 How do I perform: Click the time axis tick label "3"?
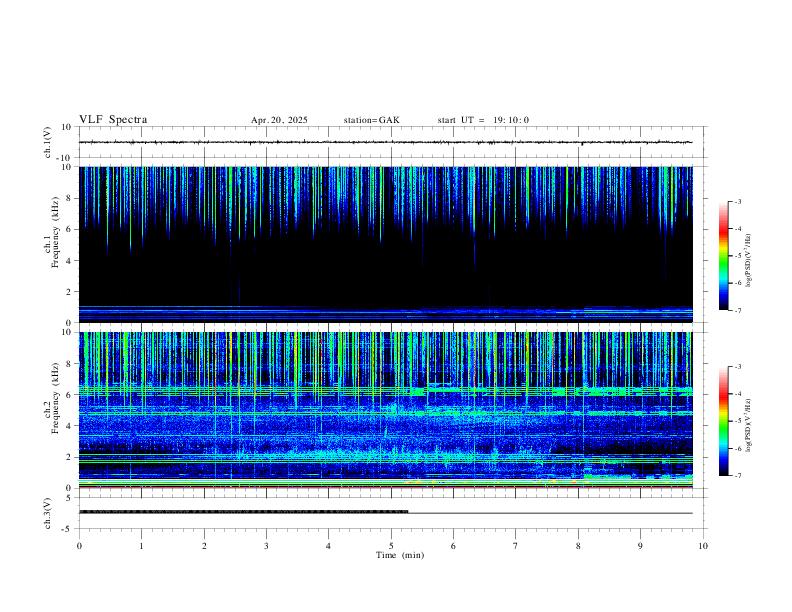click(266, 546)
